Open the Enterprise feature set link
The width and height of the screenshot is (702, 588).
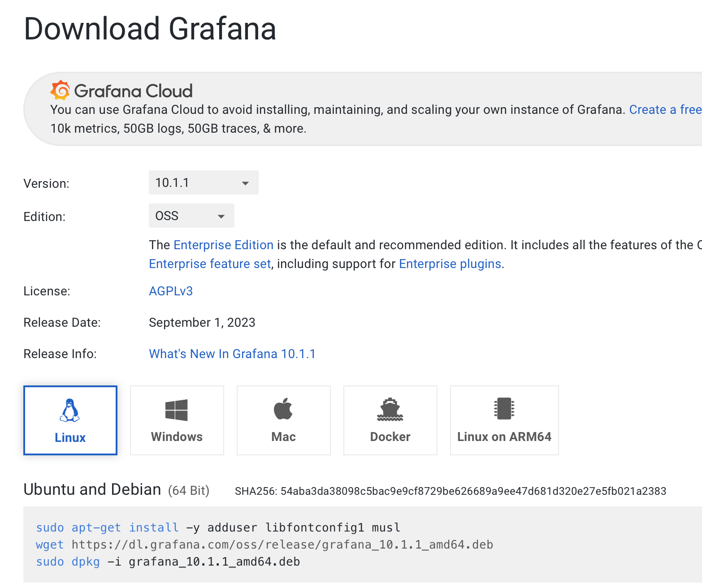[210, 264]
